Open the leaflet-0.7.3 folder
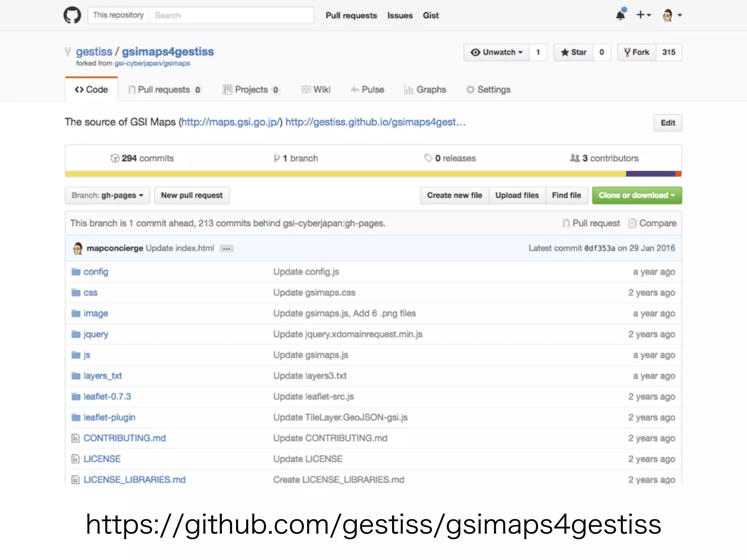The width and height of the screenshot is (747, 560). tap(107, 397)
